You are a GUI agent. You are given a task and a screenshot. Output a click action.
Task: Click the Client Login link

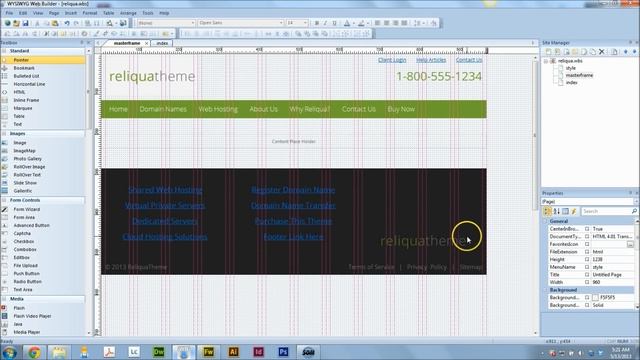pos(392,60)
